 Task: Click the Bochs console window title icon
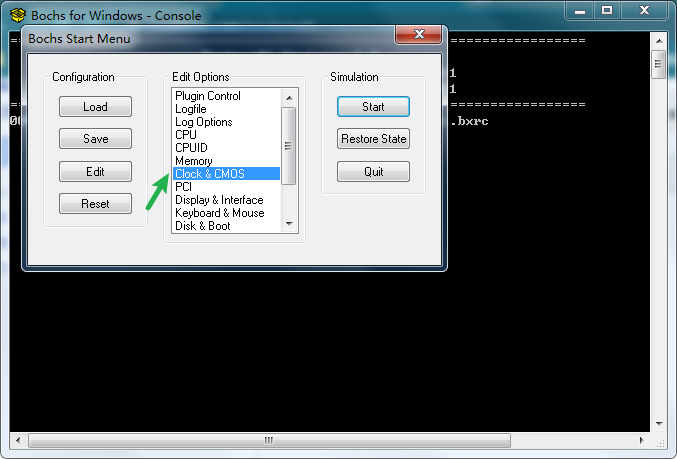point(18,16)
